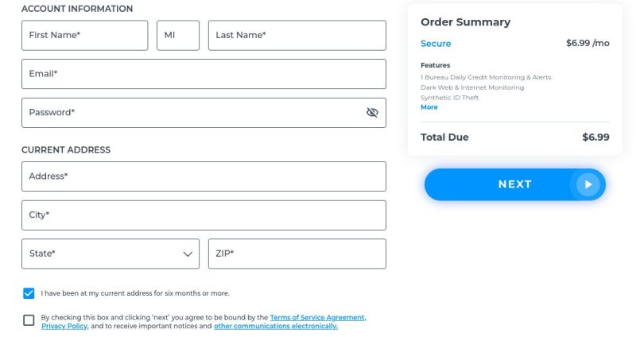Open the Privacy Policy link
The image size is (644, 337).
(64, 326)
